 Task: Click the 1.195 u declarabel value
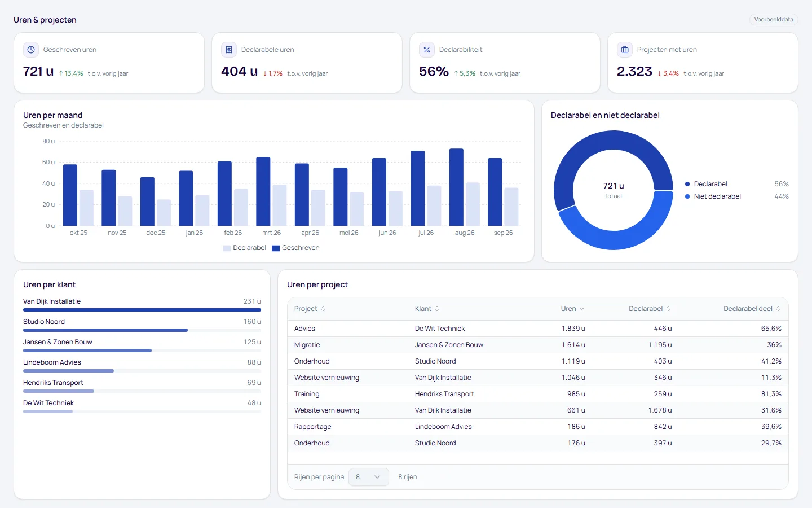coord(660,345)
